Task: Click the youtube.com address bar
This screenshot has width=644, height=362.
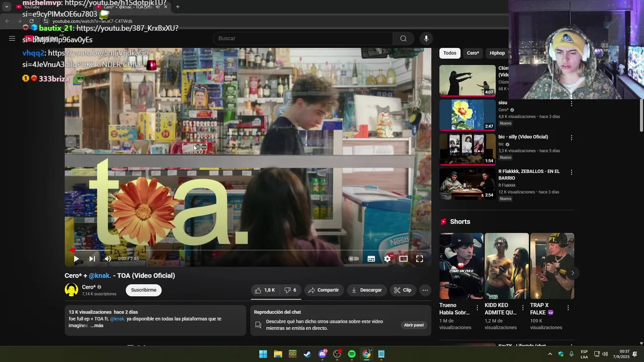Action: pos(92,21)
